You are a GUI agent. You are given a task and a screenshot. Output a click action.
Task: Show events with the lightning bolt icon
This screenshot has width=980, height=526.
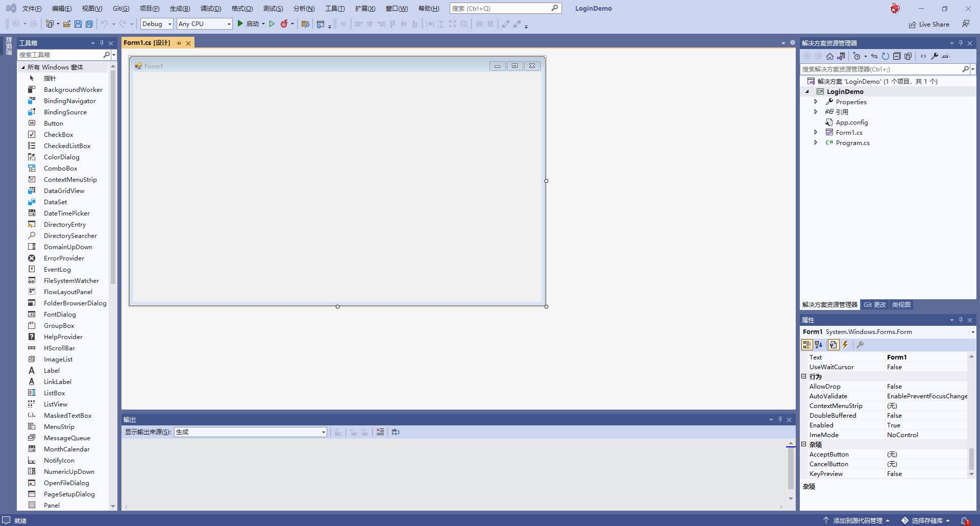[x=845, y=345]
